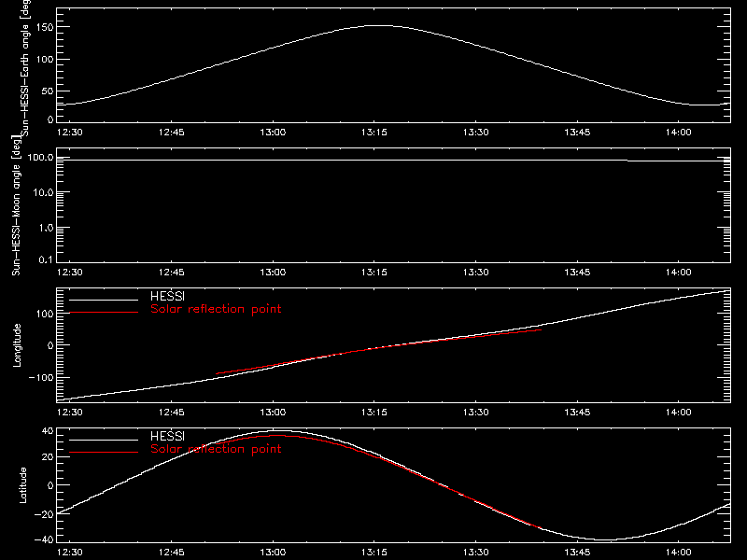Screen dimensions: 747x560
Task: Click 13:45 label under Longitude plot
Action: tap(577, 412)
